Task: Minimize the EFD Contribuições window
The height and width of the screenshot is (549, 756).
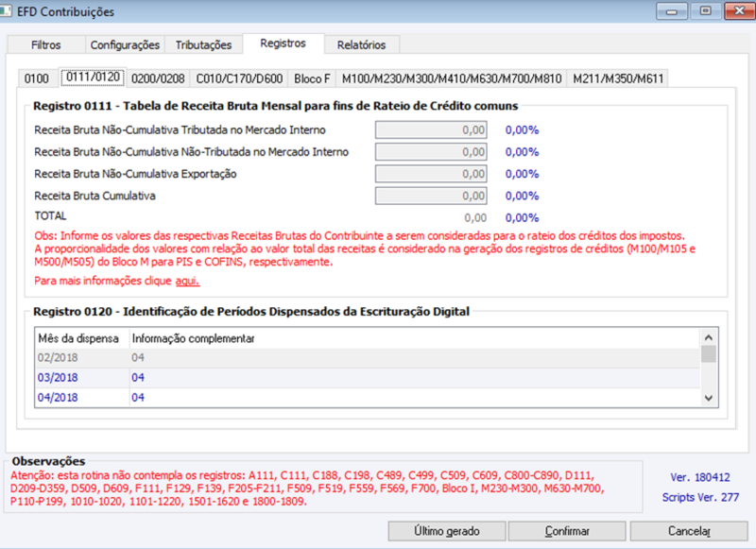Action: [672, 10]
